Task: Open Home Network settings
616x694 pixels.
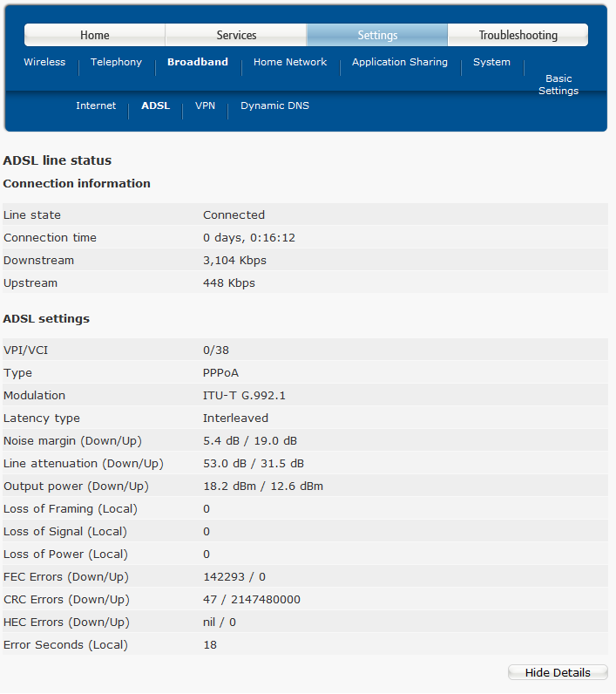Action: [x=290, y=63]
